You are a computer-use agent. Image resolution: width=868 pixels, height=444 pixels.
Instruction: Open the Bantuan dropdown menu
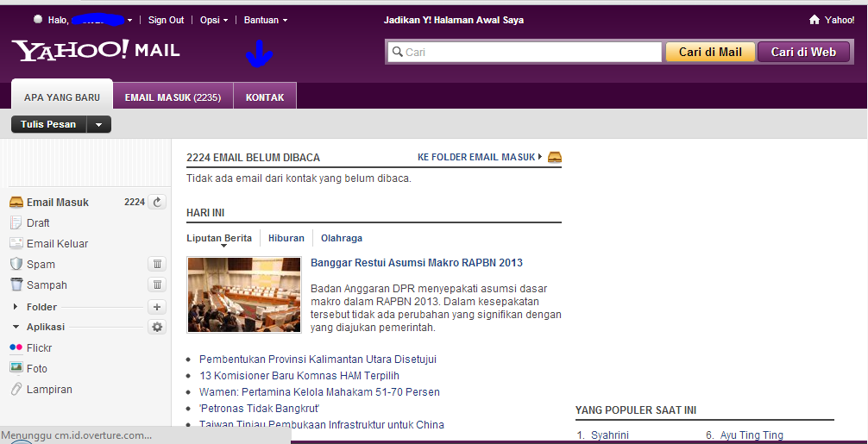point(266,20)
